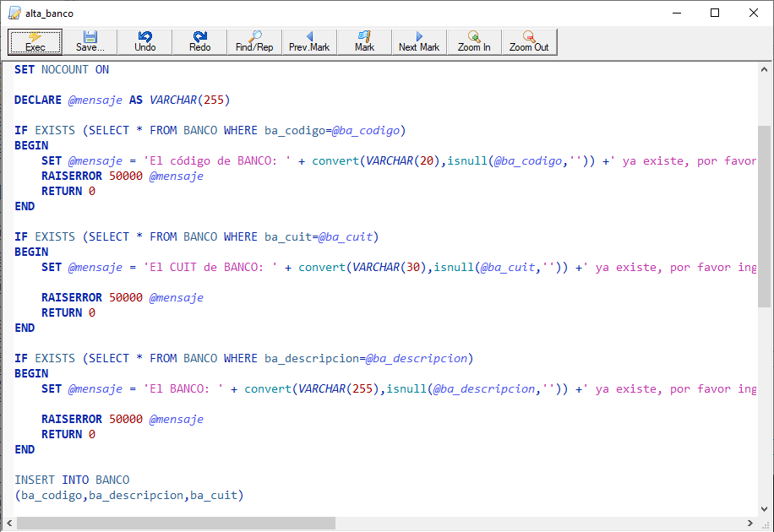Minimize the alta_banco window

[677, 13]
